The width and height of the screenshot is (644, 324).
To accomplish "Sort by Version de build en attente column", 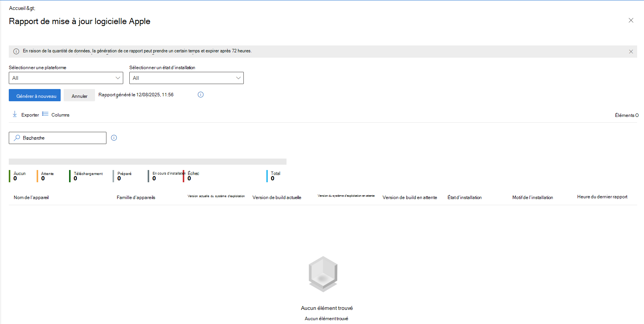I will click(x=410, y=198).
